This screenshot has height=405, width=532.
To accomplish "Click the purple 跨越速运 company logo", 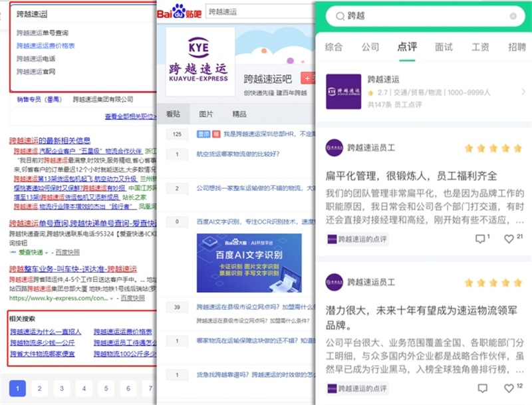I will [x=343, y=92].
